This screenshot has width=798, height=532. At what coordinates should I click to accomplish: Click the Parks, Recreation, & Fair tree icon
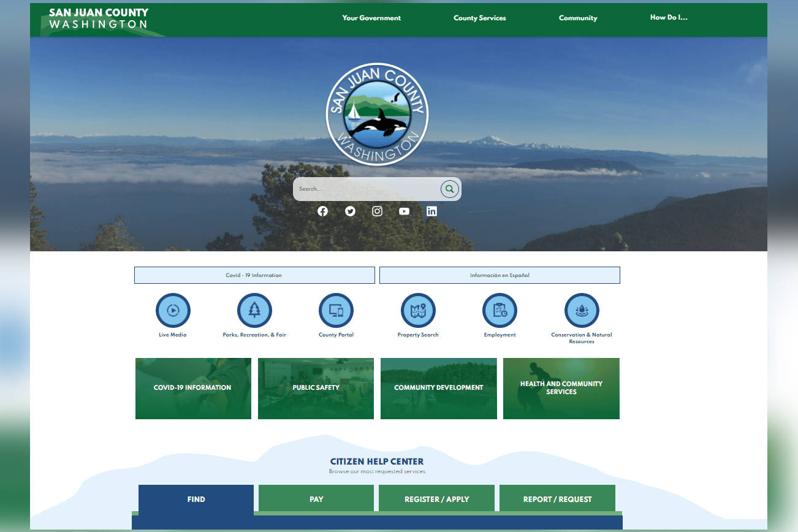[254, 310]
